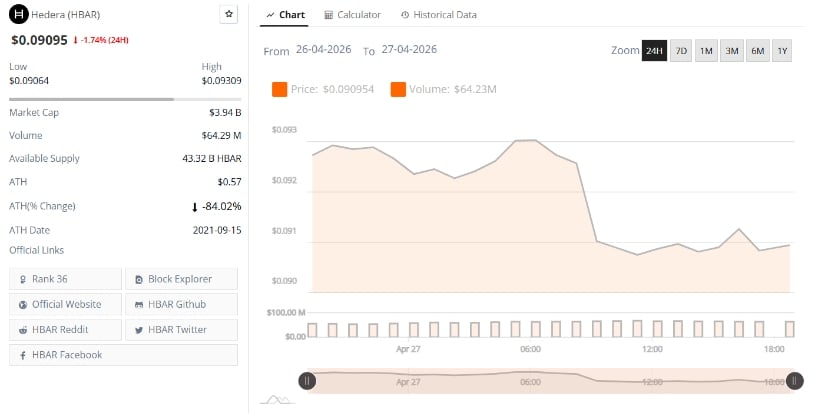Toggle the Price series legend swatch
This screenshot has width=825, height=413.
pyautogui.click(x=280, y=90)
